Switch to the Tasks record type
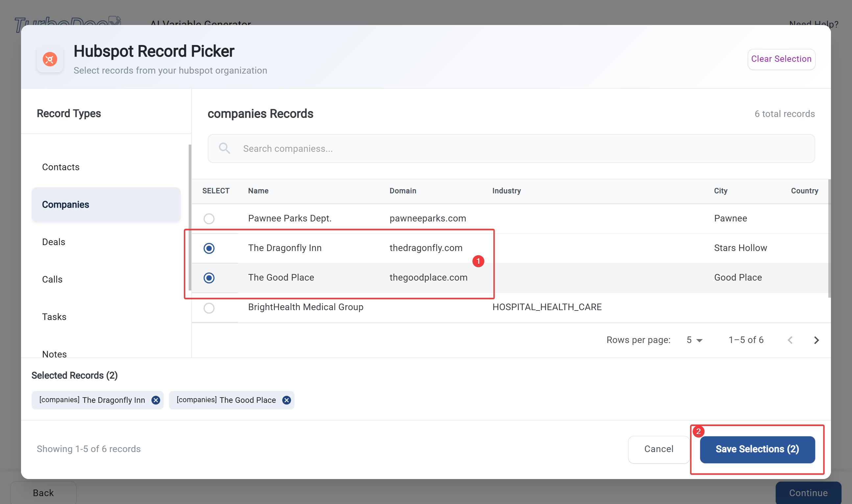 [x=106, y=317]
